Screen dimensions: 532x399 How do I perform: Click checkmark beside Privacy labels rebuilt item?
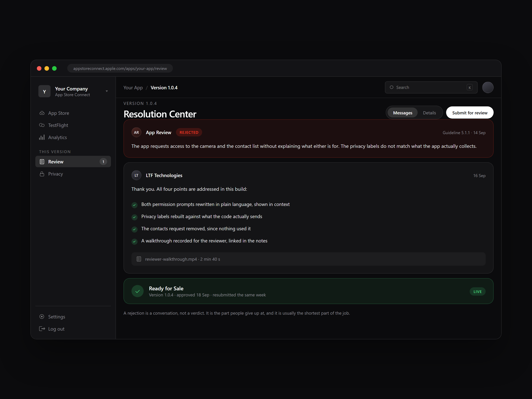(x=135, y=217)
